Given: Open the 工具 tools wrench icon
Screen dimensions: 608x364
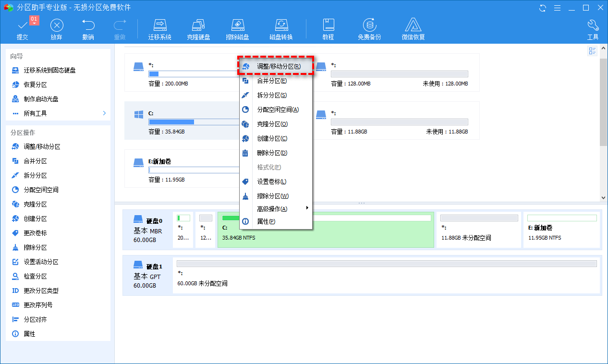Looking at the screenshot, I should (x=593, y=29).
